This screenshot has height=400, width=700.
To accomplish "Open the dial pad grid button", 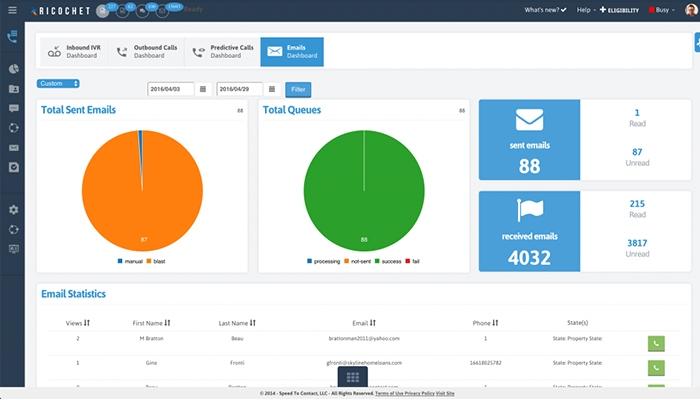I will pyautogui.click(x=353, y=378).
